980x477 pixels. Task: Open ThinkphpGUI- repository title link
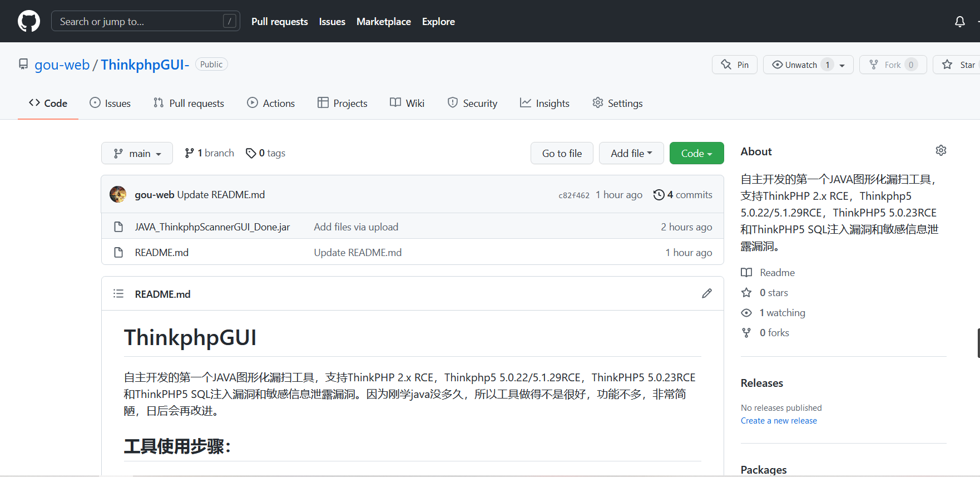coord(145,65)
